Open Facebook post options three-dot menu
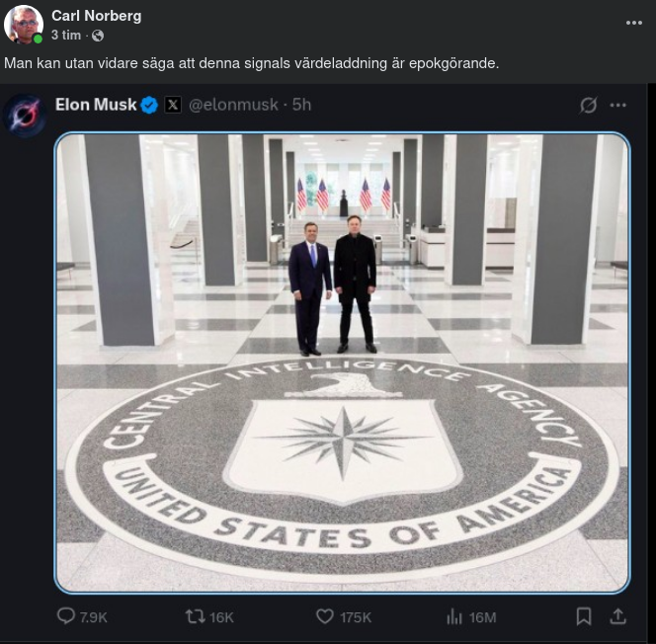The height and width of the screenshot is (644, 656). click(x=634, y=22)
